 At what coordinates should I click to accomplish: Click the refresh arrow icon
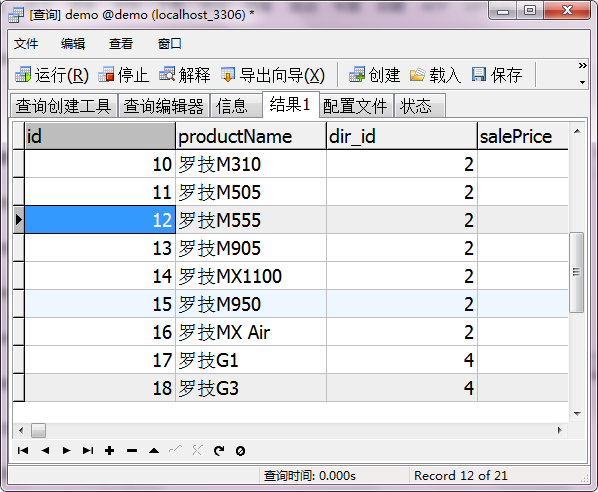[x=219, y=451]
